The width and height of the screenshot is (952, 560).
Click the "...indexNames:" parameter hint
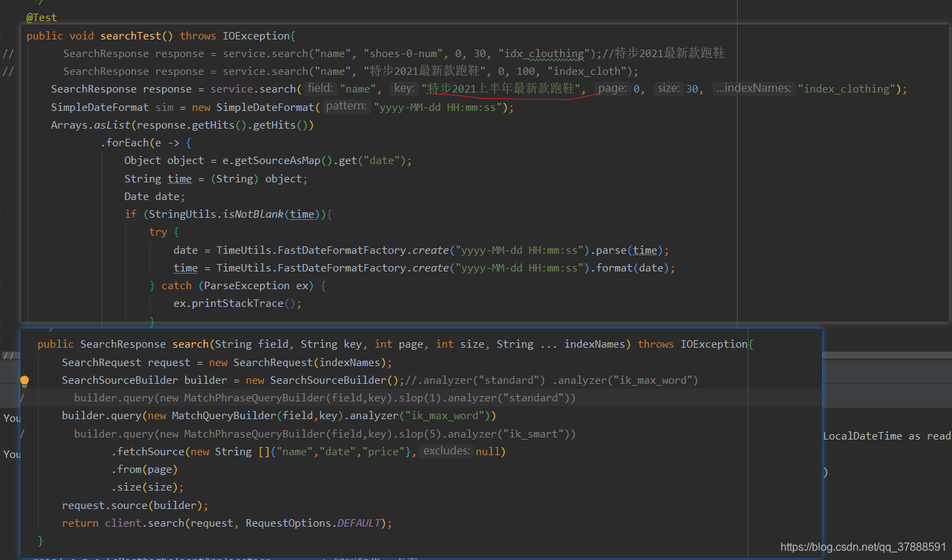(754, 88)
